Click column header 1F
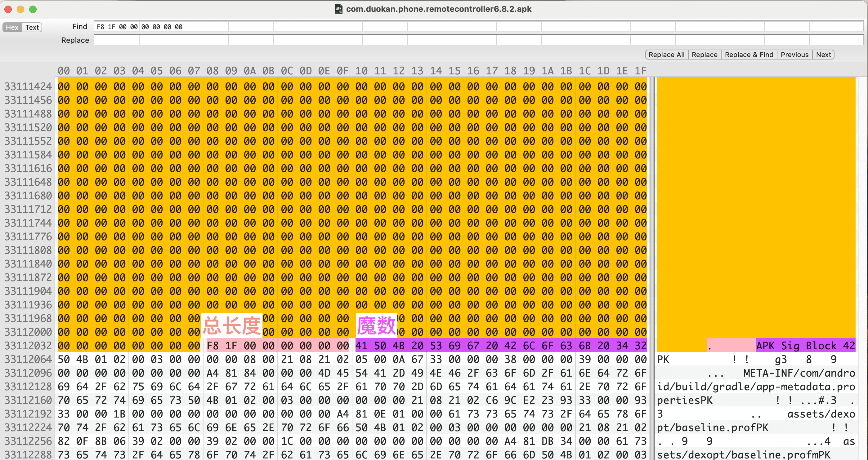Viewport: 868px width, 460px height. (640, 71)
